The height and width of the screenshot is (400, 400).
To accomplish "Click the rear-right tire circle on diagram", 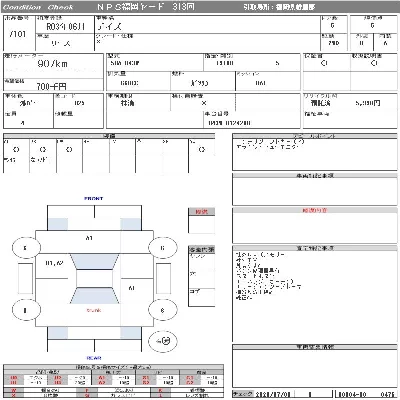I will click(x=162, y=310).
